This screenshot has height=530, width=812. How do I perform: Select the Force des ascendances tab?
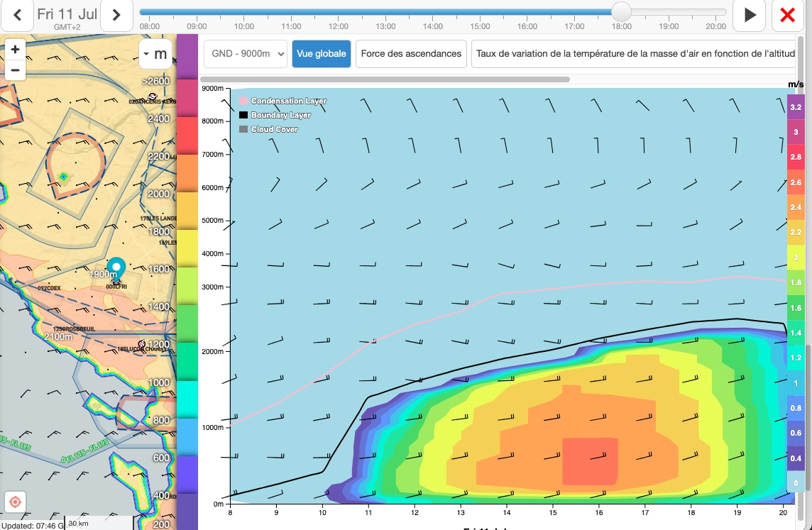tap(411, 53)
